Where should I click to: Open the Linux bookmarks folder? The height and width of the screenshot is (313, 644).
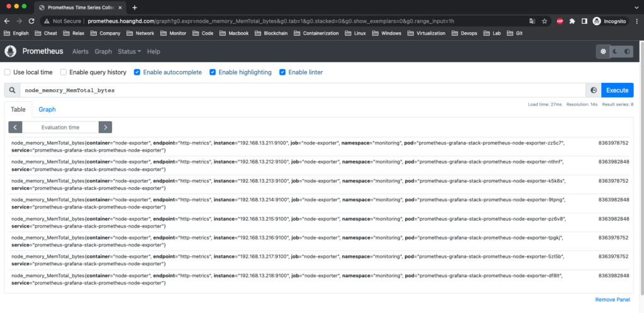click(x=356, y=33)
